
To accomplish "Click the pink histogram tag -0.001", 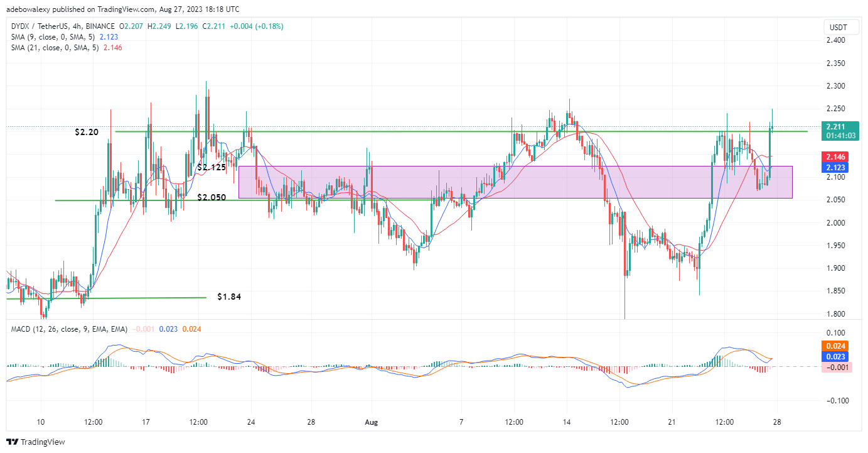I will click(x=837, y=367).
